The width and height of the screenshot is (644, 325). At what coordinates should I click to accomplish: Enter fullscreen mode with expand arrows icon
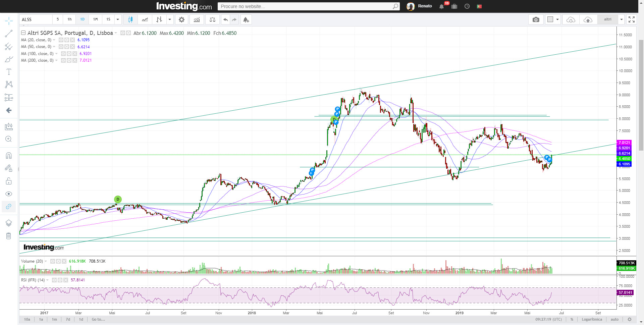[x=631, y=19]
